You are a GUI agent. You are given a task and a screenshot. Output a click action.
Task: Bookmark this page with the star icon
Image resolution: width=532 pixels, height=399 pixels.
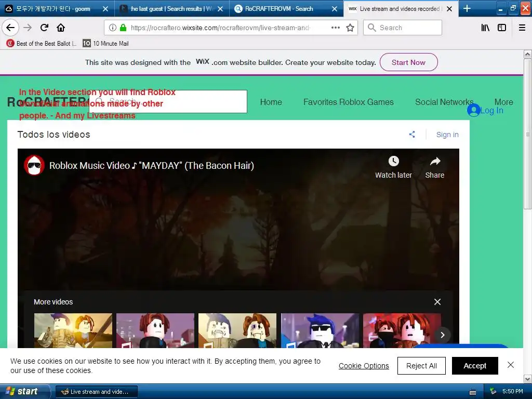350,28
